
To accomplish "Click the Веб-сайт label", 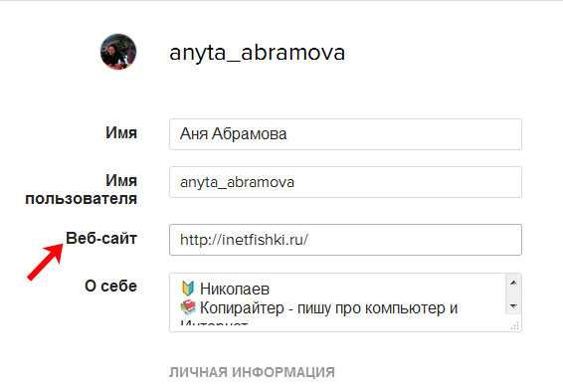I will 101,238.
